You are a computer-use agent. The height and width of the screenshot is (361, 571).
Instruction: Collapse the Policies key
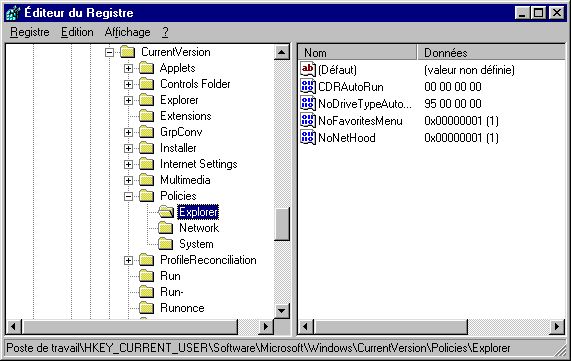[x=128, y=197]
